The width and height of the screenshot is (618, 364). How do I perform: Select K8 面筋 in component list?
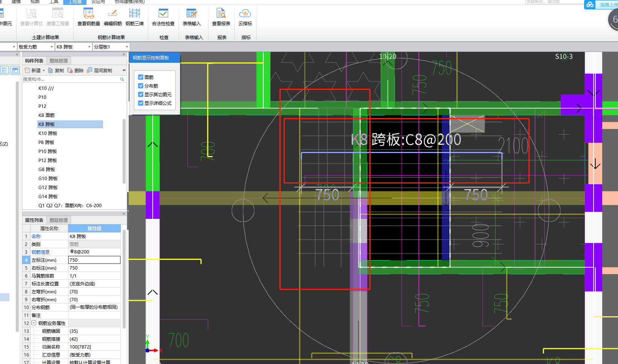[x=47, y=115]
